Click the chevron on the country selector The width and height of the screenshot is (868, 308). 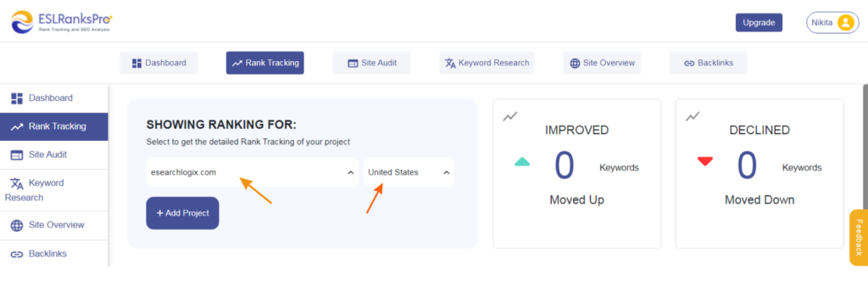pyautogui.click(x=446, y=173)
